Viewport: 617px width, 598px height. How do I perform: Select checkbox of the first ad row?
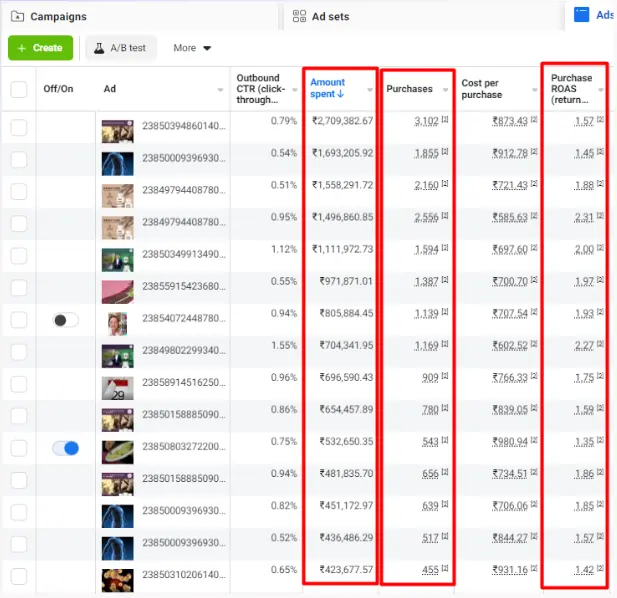point(19,127)
